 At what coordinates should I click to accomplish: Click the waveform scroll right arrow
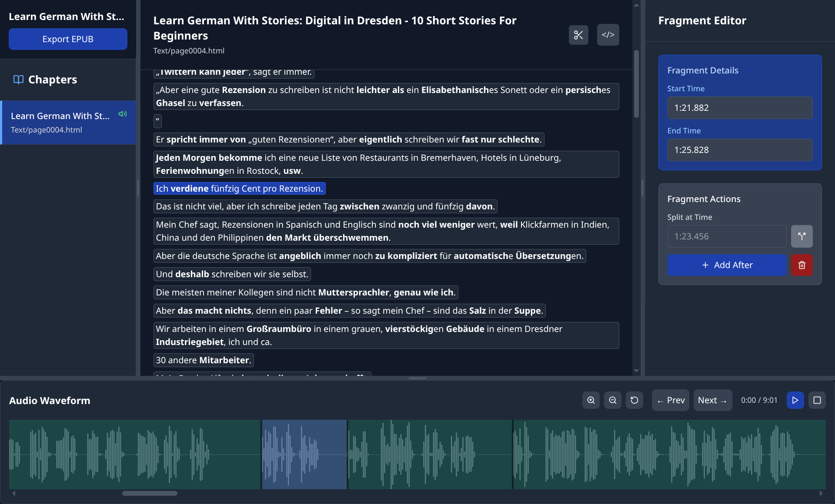821,493
